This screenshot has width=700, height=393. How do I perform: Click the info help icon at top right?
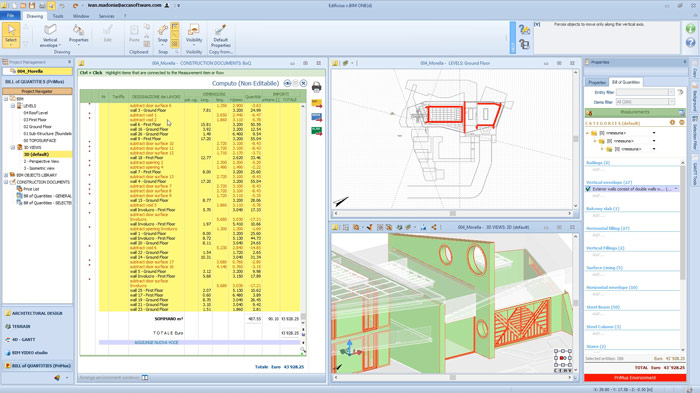[x=690, y=28]
